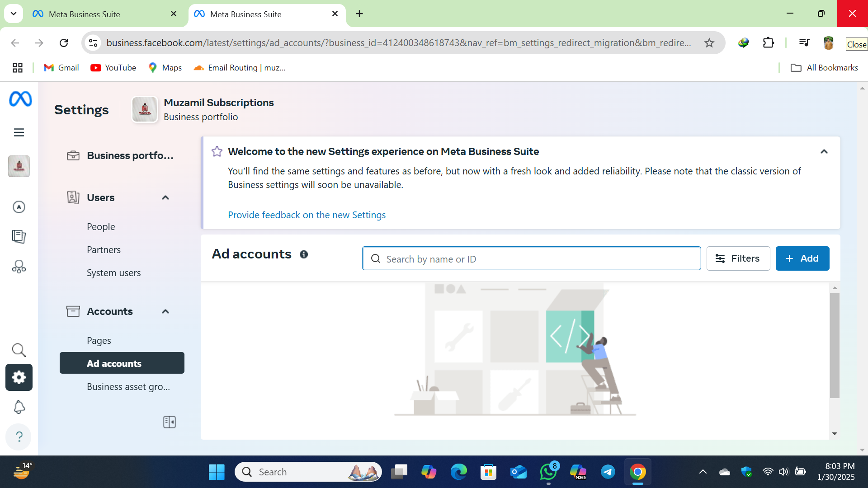Screen dimensions: 868x488
Task: Close the first Meta Business Suite tab
Action: coord(174,14)
